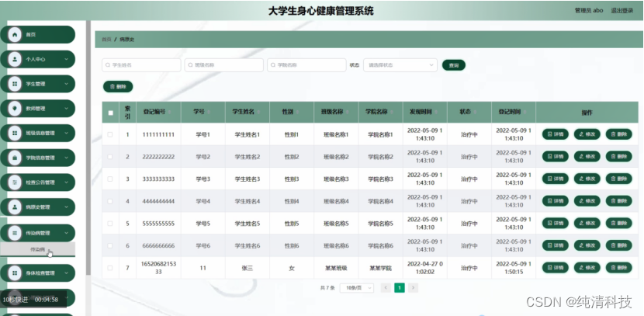Image resolution: width=644 pixels, height=316 pixels.
Task: Open the 请选择状态 status dropdown
Action: tap(400, 65)
